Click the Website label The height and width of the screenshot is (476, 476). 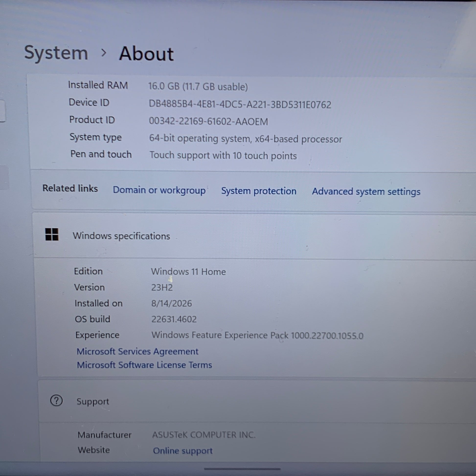coord(94,450)
